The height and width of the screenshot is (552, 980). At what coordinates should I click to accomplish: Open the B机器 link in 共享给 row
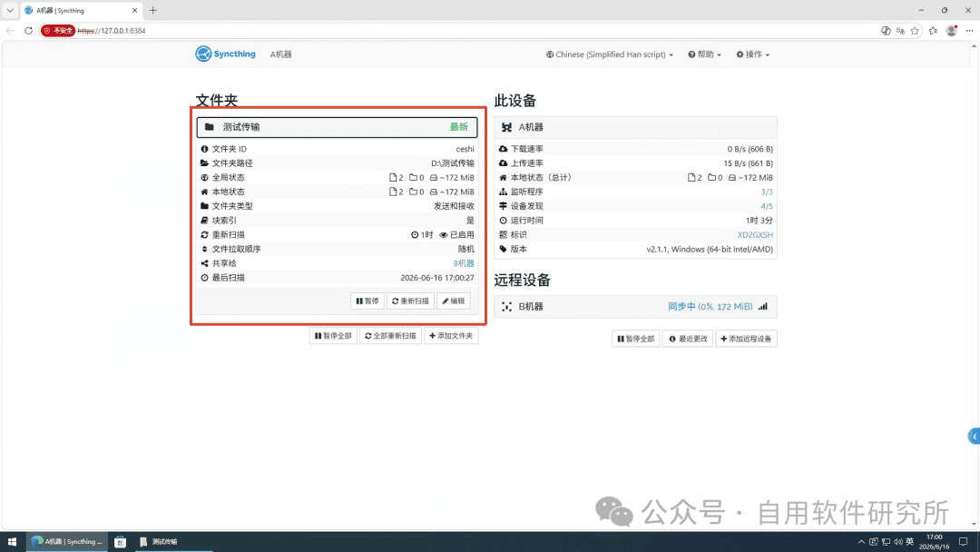(x=463, y=263)
